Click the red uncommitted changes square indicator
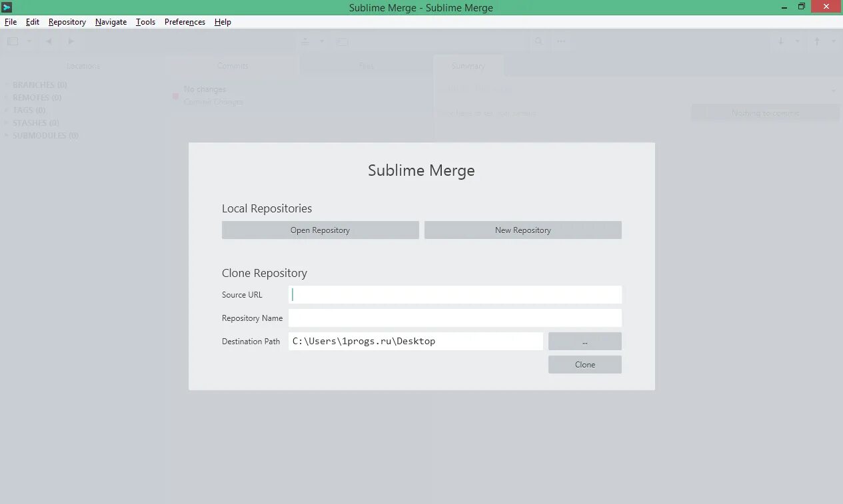Screen dimensions: 843x504 click(x=174, y=97)
